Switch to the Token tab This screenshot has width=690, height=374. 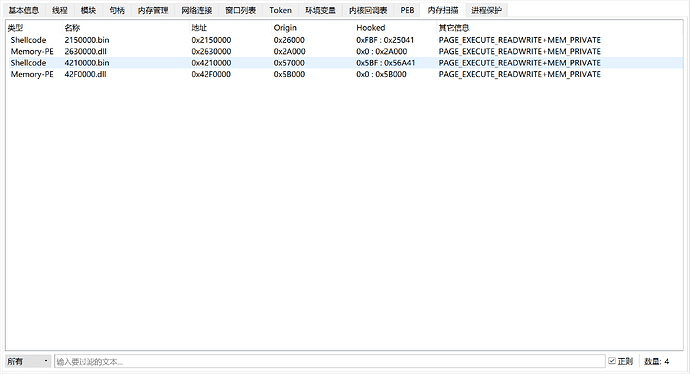tap(280, 10)
